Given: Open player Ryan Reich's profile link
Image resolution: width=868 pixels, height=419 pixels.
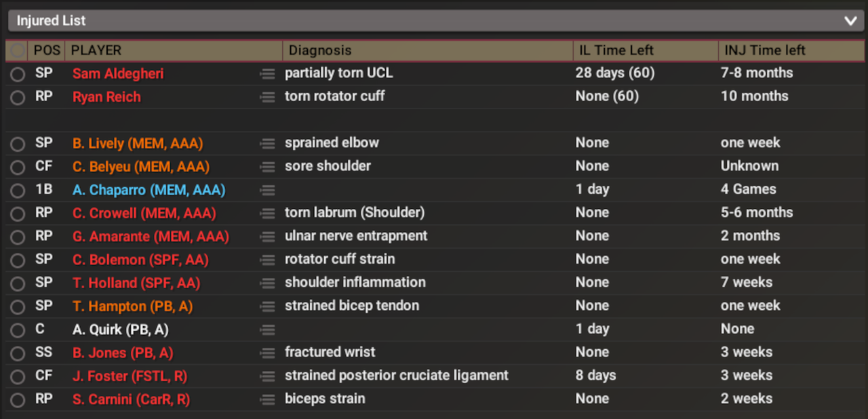Looking at the screenshot, I should [x=106, y=97].
